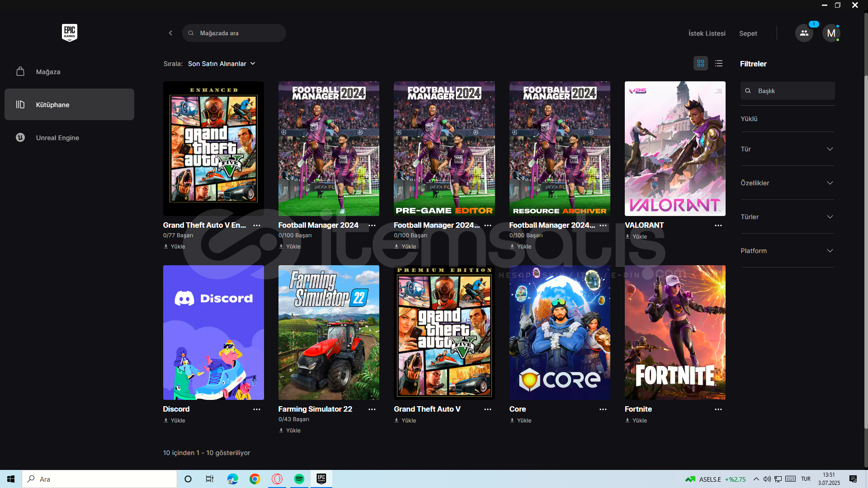Expand the Platform filter

pyautogui.click(x=788, y=251)
